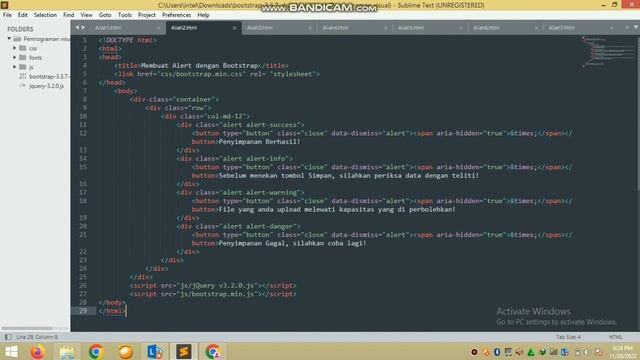Switch to the Alan7.html tab
640x360 pixels.
tap(562, 28)
